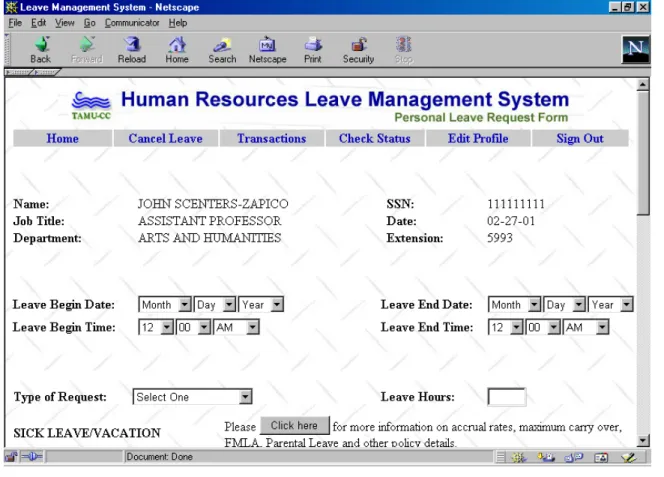This screenshot has width=664, height=477.
Task: Expand Leave End Time AM/PM dropdown
Action: tap(586, 327)
